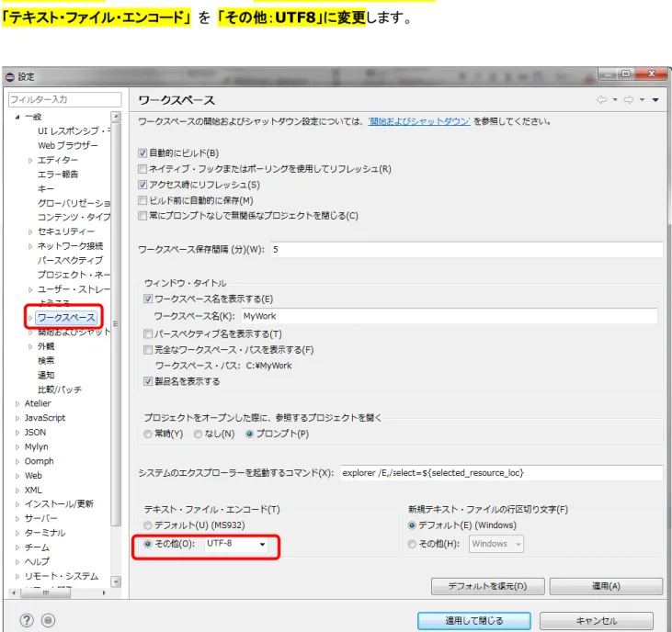Select Web ブラウザー in the tree
The image size is (672, 632).
(x=68, y=145)
